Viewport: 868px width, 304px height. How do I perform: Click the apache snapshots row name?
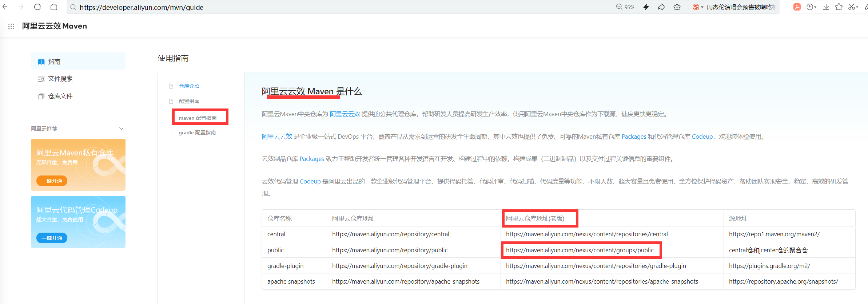click(291, 281)
